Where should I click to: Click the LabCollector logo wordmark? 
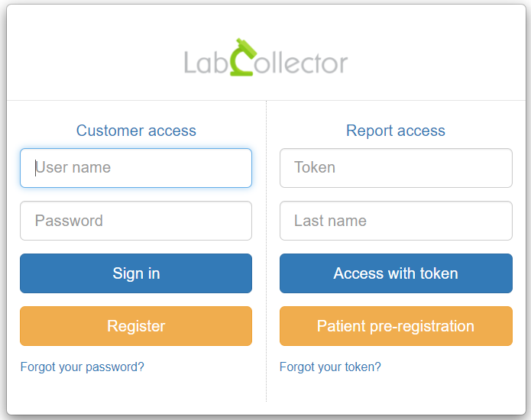(266, 57)
